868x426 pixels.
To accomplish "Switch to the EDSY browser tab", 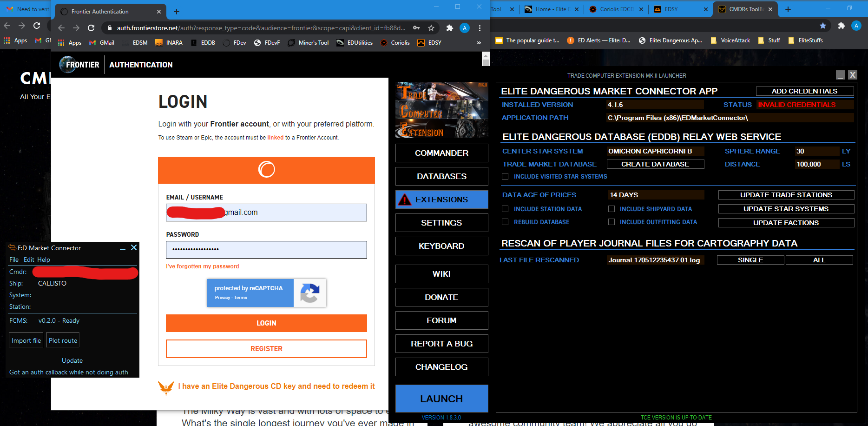I will tap(680, 9).
